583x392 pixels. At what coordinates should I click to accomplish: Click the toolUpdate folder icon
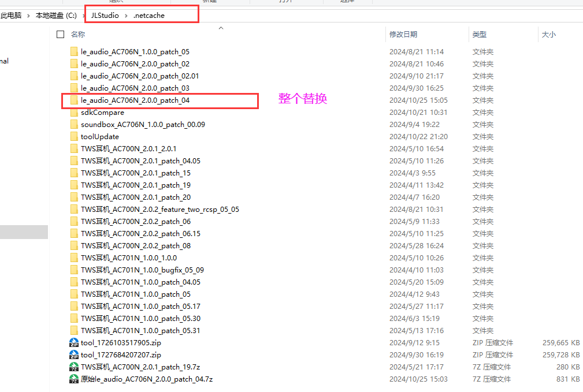pyautogui.click(x=74, y=136)
